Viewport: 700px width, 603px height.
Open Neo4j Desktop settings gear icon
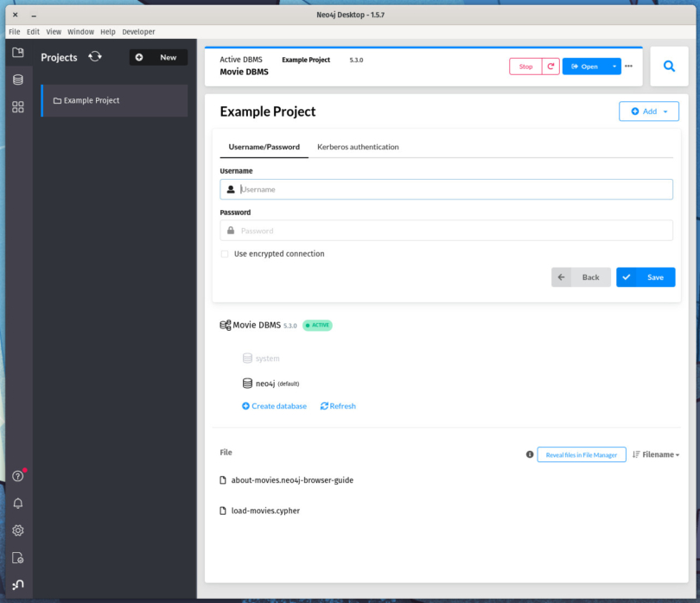(17, 530)
